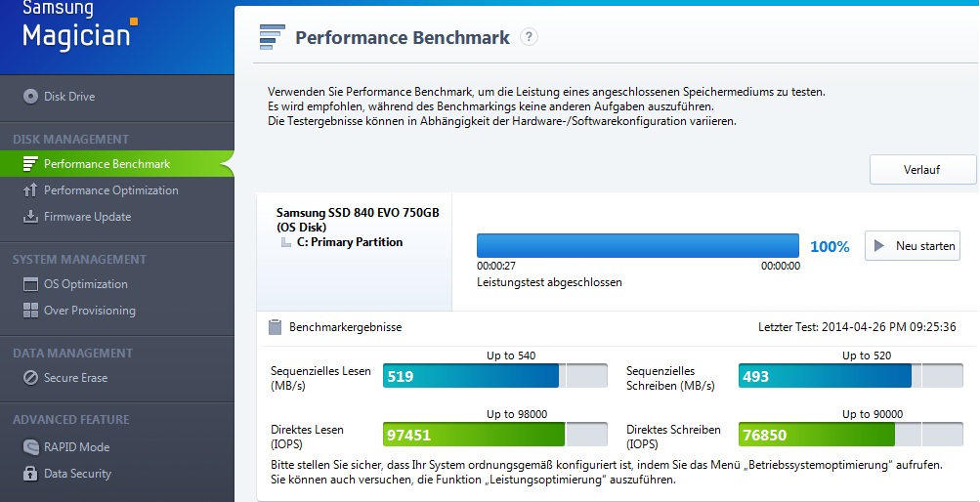The width and height of the screenshot is (980, 502).
Task: Click the play triangle in Neu starten
Action: 878,246
